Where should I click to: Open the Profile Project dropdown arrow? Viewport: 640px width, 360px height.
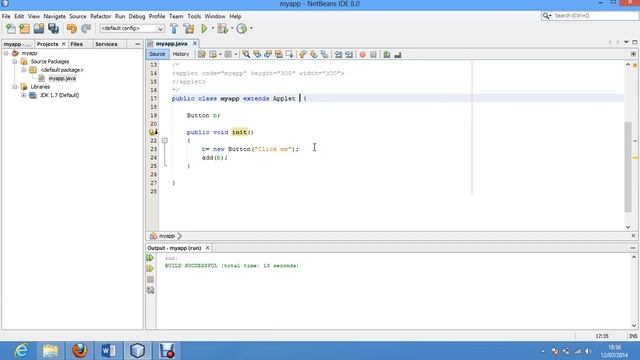(x=251, y=29)
